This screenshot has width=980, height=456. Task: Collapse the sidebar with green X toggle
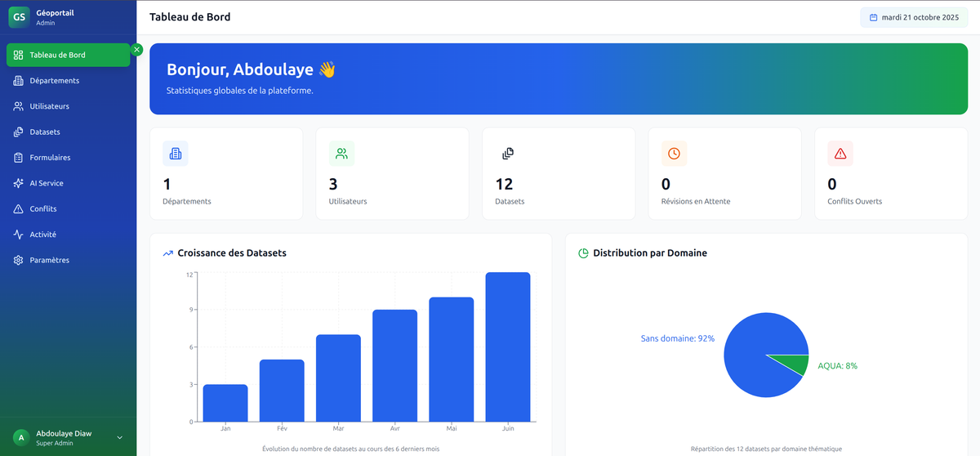point(137,50)
